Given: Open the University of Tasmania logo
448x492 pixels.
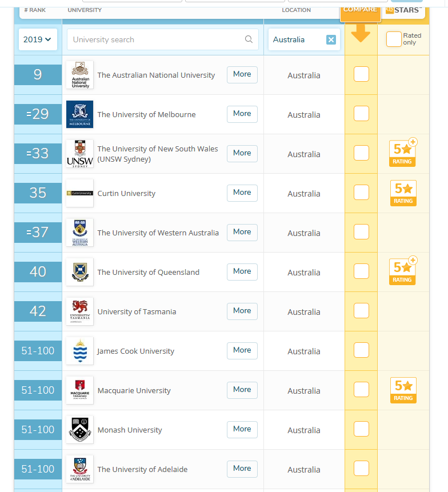Looking at the screenshot, I should 79,311.
